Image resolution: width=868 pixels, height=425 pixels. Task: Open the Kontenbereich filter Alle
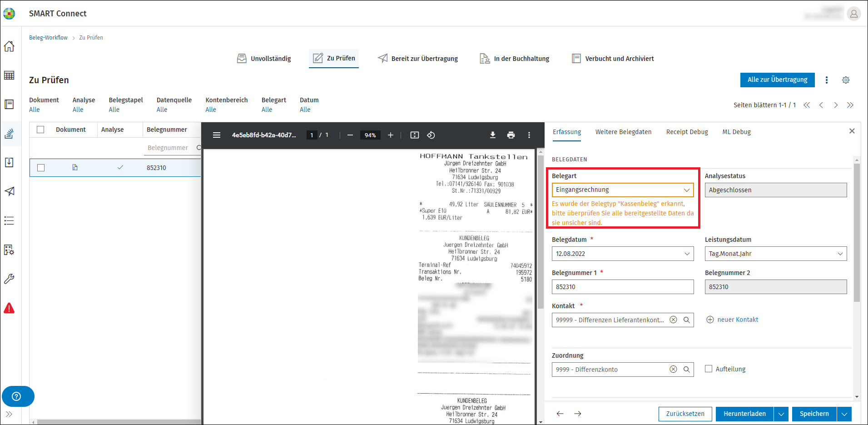tap(211, 110)
